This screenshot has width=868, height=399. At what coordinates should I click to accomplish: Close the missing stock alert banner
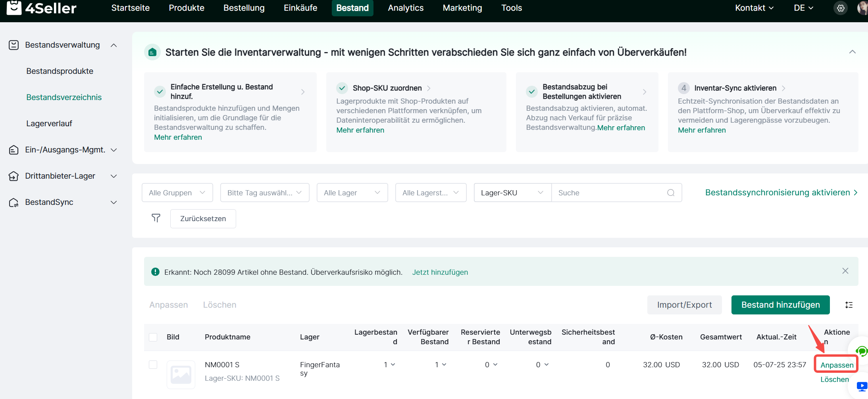(x=845, y=271)
